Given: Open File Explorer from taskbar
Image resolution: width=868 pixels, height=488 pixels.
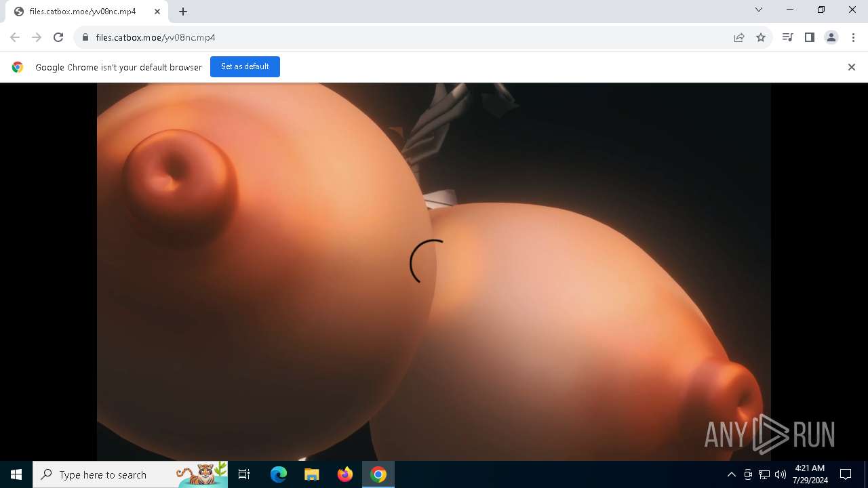Looking at the screenshot, I should click(x=312, y=474).
